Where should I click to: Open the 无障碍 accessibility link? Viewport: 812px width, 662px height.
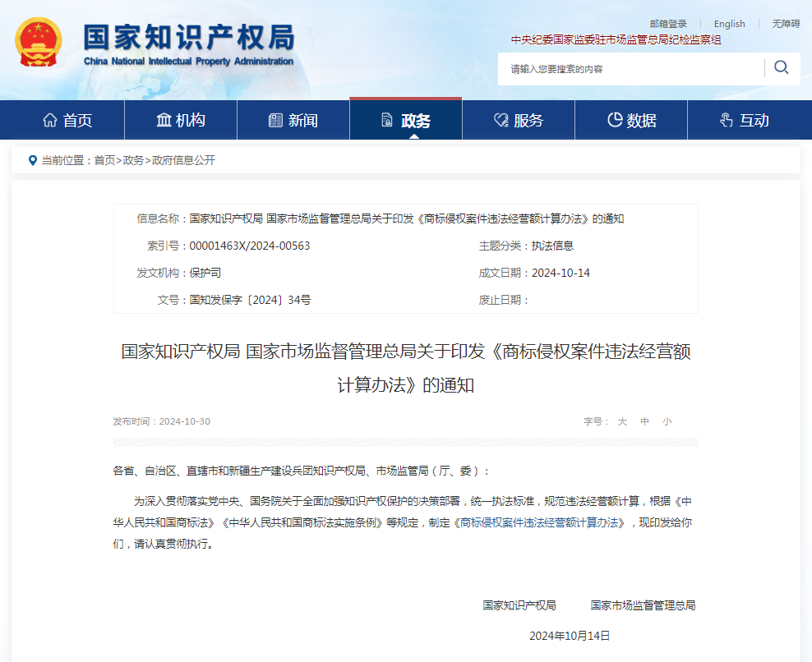pyautogui.click(x=786, y=24)
